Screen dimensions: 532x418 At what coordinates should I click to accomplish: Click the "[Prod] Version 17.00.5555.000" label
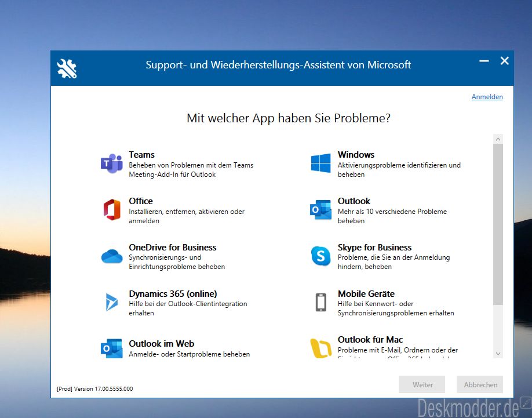tap(95, 389)
